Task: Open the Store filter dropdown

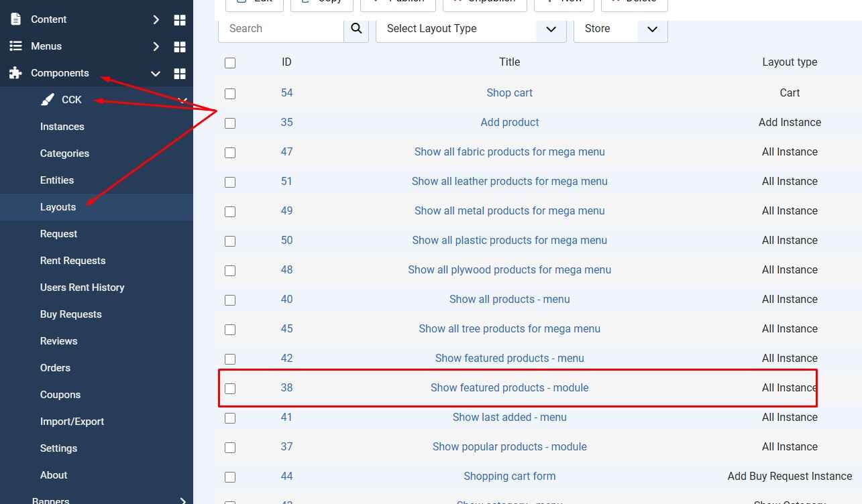Action: pyautogui.click(x=621, y=29)
